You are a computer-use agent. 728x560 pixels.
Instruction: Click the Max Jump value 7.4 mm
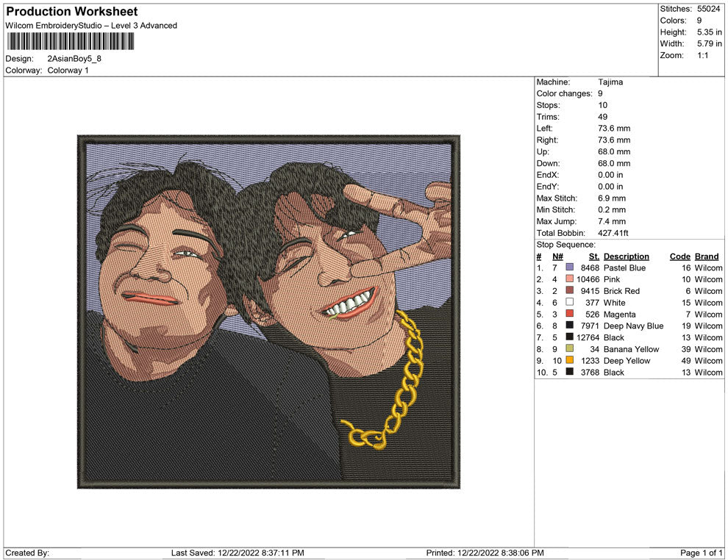pyautogui.click(x=612, y=221)
